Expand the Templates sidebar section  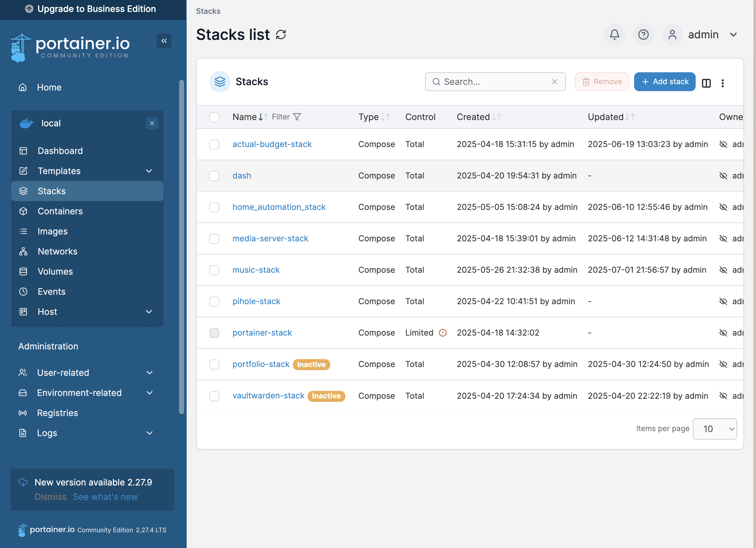click(x=149, y=171)
